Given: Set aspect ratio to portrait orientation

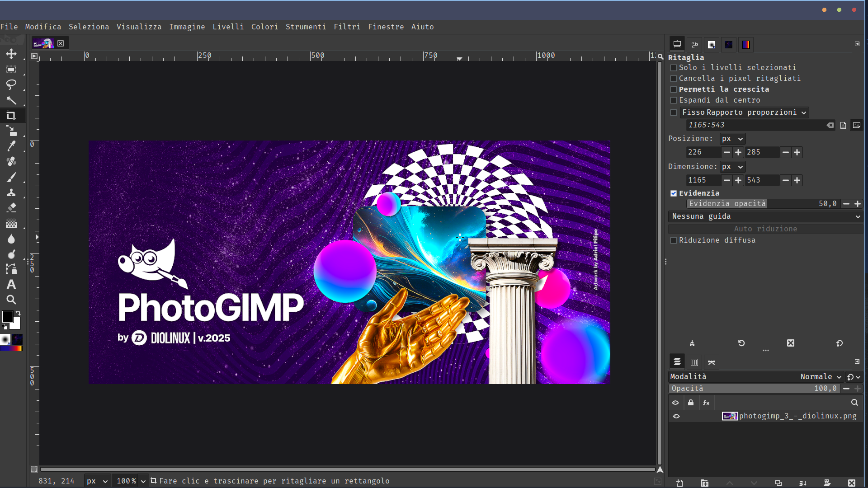Looking at the screenshot, I should (x=843, y=125).
